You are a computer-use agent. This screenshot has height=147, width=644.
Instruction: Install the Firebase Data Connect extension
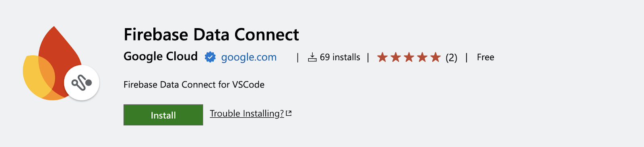(163, 115)
